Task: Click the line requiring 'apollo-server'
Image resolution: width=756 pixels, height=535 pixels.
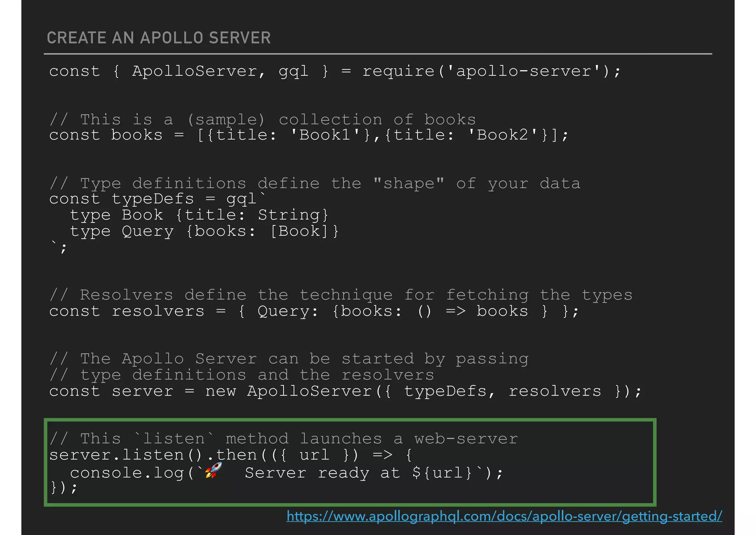Action: pos(335,71)
